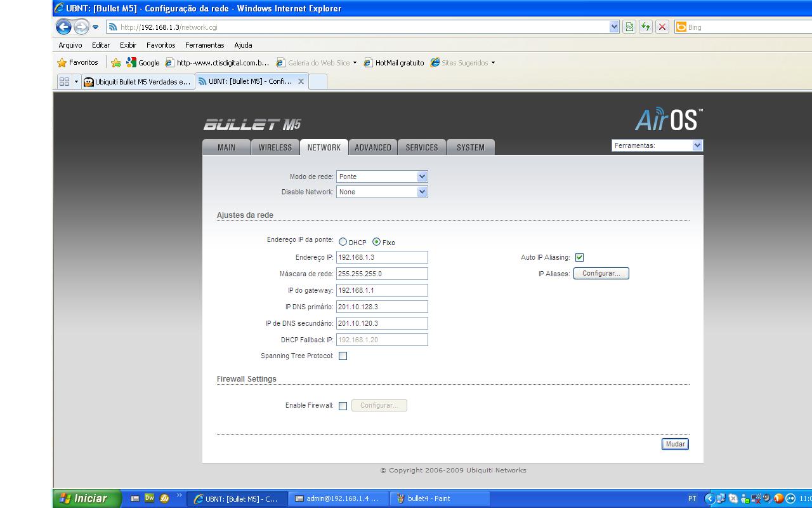Open the Ferramentas menu in menu bar

205,45
